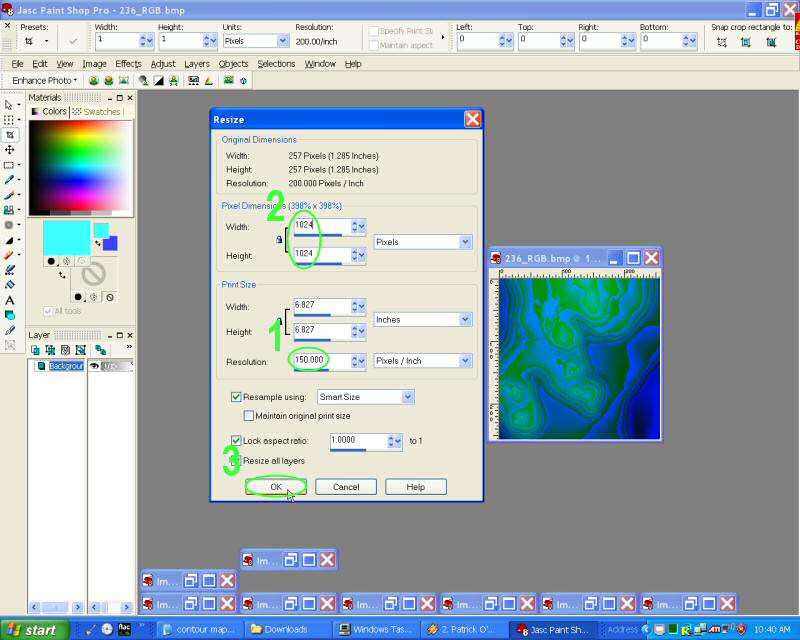The width and height of the screenshot is (800, 640).
Task: Select the Preset Shapes tool
Action: coord(9,315)
